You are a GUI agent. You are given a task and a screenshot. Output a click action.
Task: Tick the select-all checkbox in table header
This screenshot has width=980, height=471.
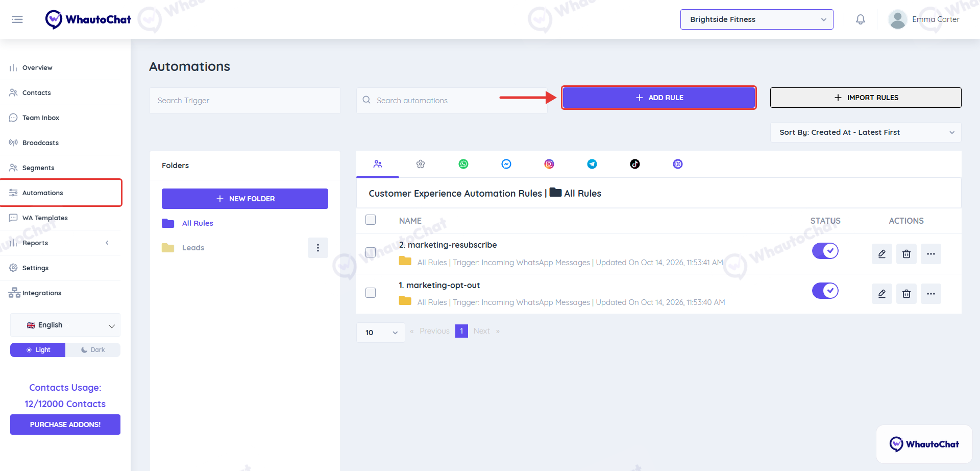[x=371, y=220]
